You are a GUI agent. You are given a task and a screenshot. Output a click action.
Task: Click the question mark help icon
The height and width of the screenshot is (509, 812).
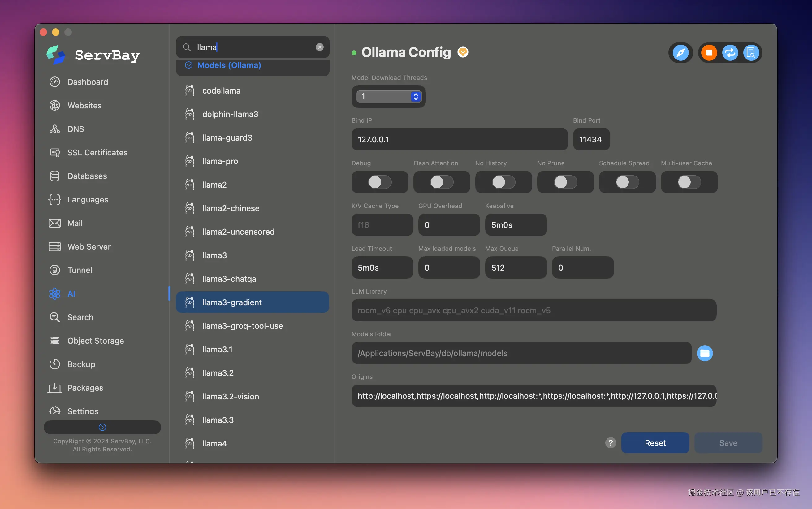611,443
